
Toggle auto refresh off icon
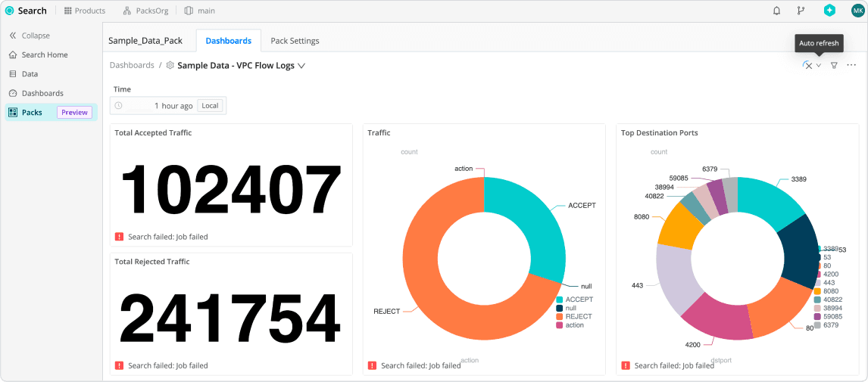click(x=807, y=66)
